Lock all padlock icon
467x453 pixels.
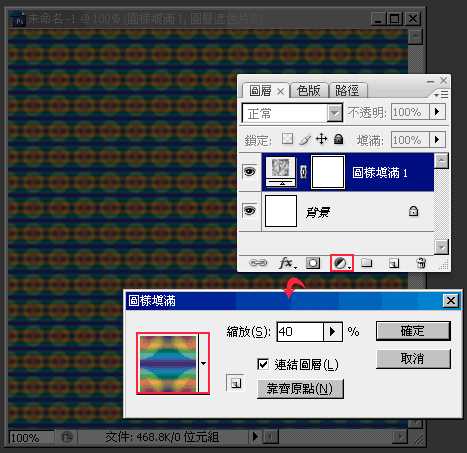[x=338, y=139]
